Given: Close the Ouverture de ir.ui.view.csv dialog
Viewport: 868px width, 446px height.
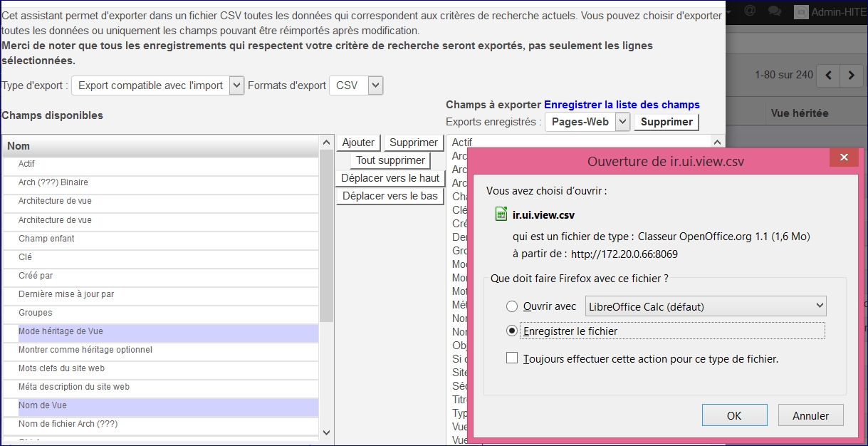Looking at the screenshot, I should [844, 157].
